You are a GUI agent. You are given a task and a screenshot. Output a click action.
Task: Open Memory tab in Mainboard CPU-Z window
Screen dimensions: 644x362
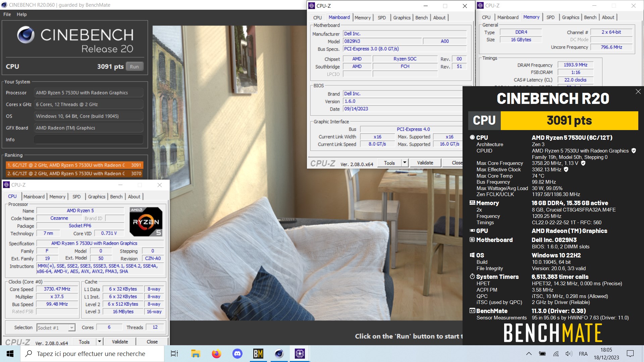click(363, 18)
